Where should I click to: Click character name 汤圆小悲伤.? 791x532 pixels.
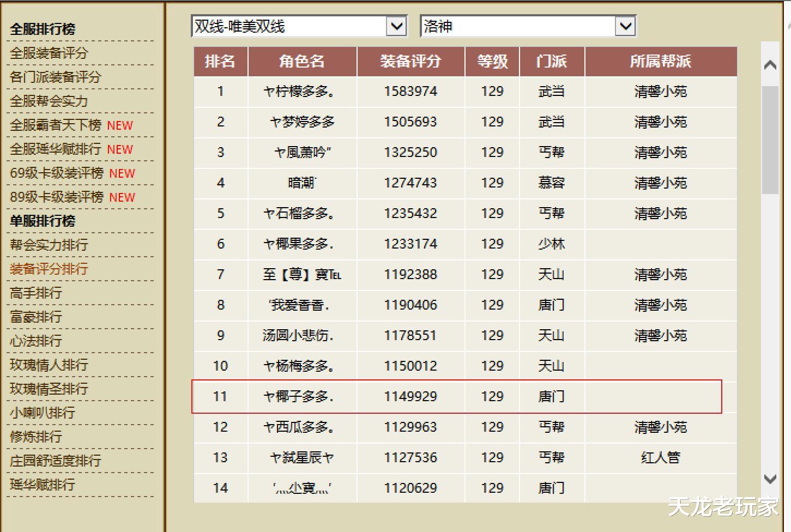click(x=298, y=336)
